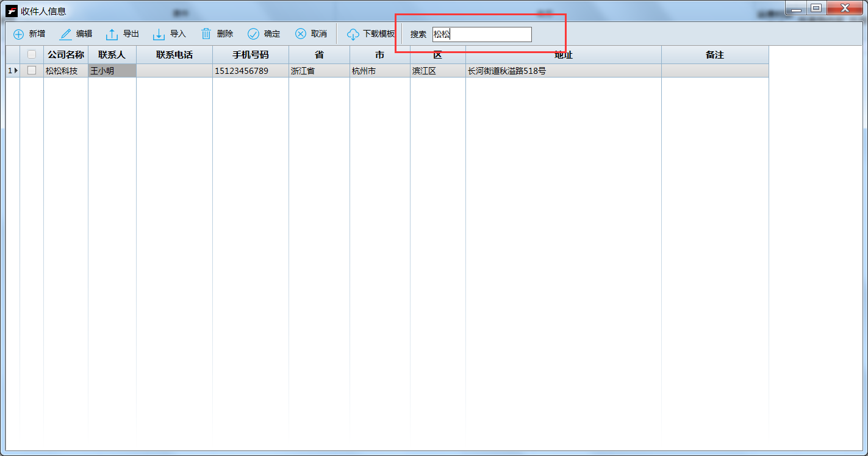This screenshot has width=868, height=456.
Task: Sort by 联系人 column header
Action: pos(112,54)
